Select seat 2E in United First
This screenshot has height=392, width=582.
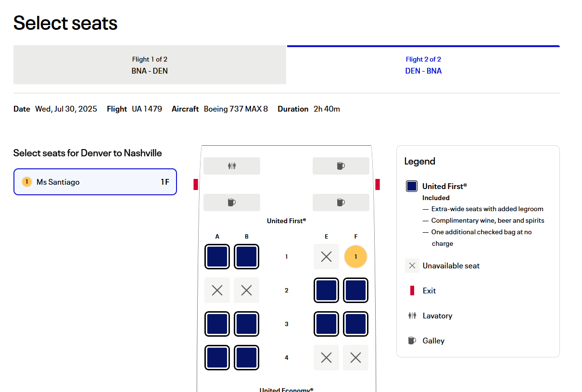click(x=327, y=291)
